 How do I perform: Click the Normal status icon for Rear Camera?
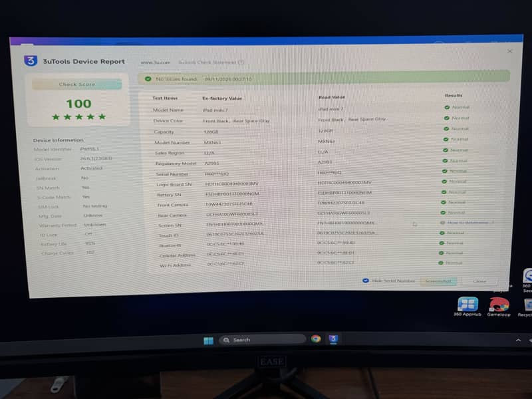tap(443, 212)
